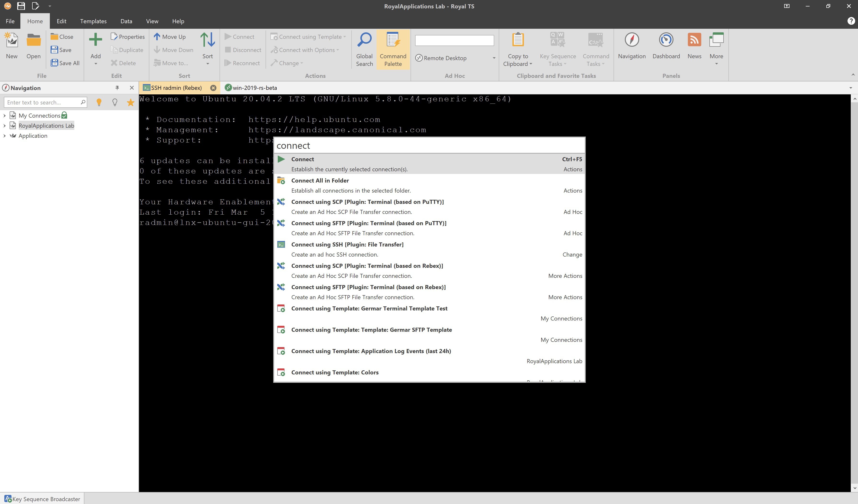This screenshot has height=504, width=858.
Task: Click the Navigation compass panel icon
Action: point(632,40)
